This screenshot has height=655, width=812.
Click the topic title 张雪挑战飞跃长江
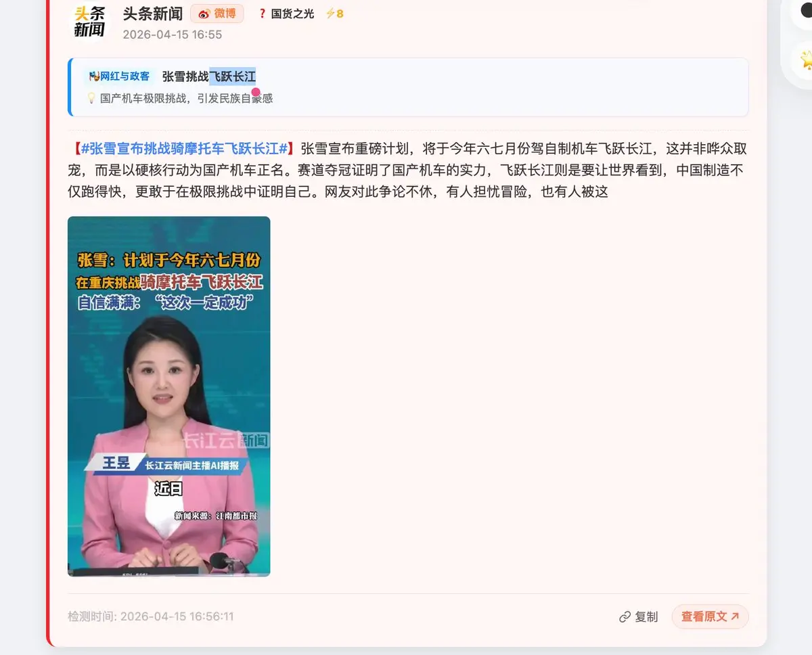pos(209,76)
